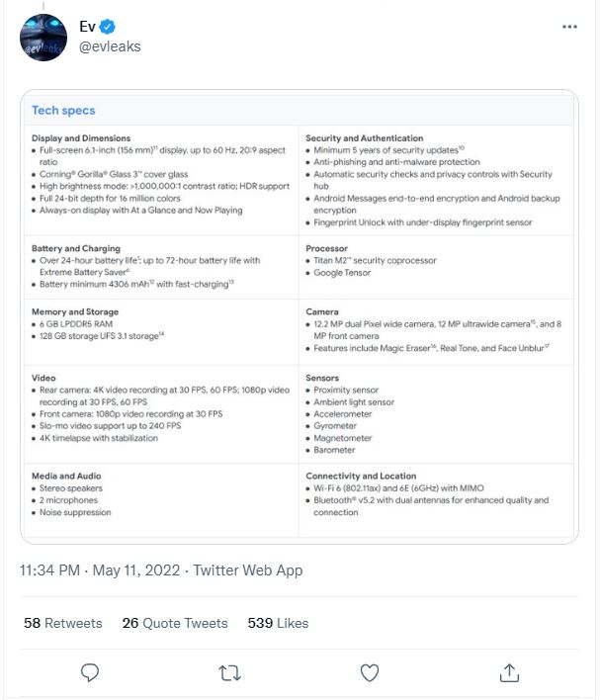
Task: Click the retweet arrows icon
Action: point(228,673)
